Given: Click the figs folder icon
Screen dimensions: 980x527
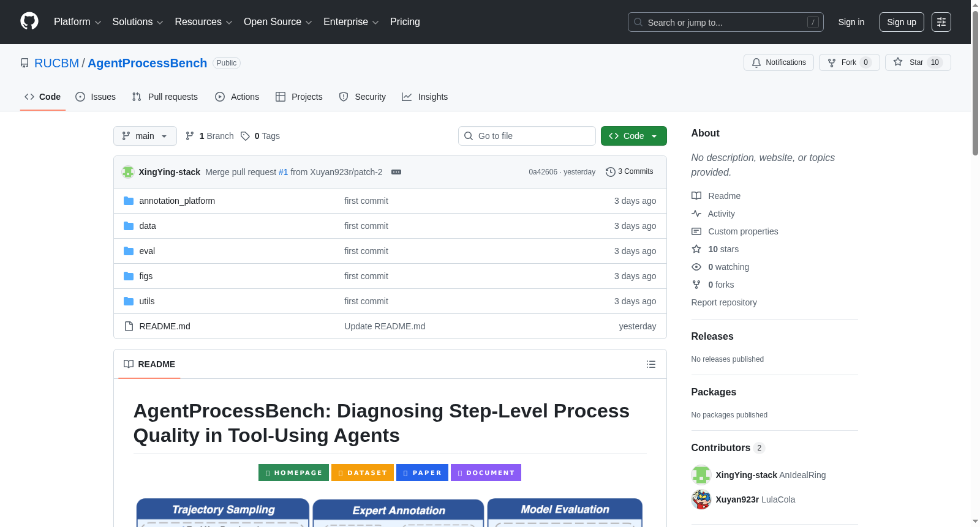Looking at the screenshot, I should [x=129, y=276].
